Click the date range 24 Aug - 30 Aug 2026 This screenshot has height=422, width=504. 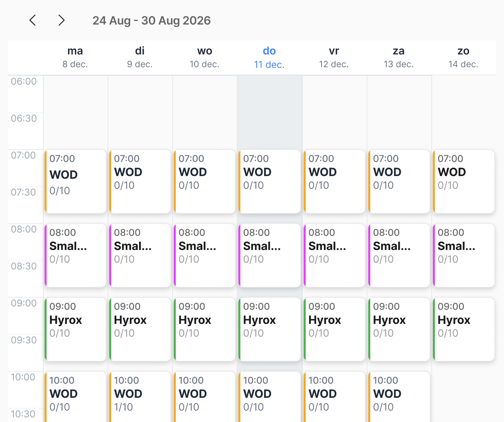tap(152, 21)
